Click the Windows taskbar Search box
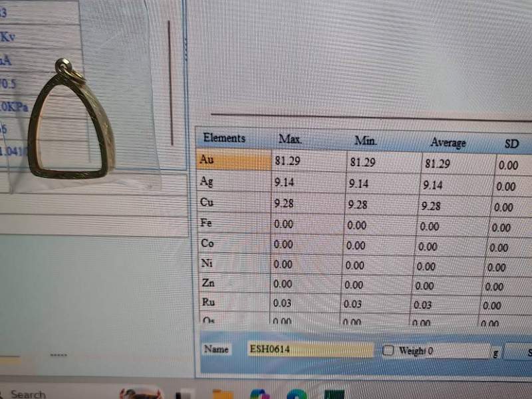This screenshot has width=532, height=399. [x=28, y=394]
